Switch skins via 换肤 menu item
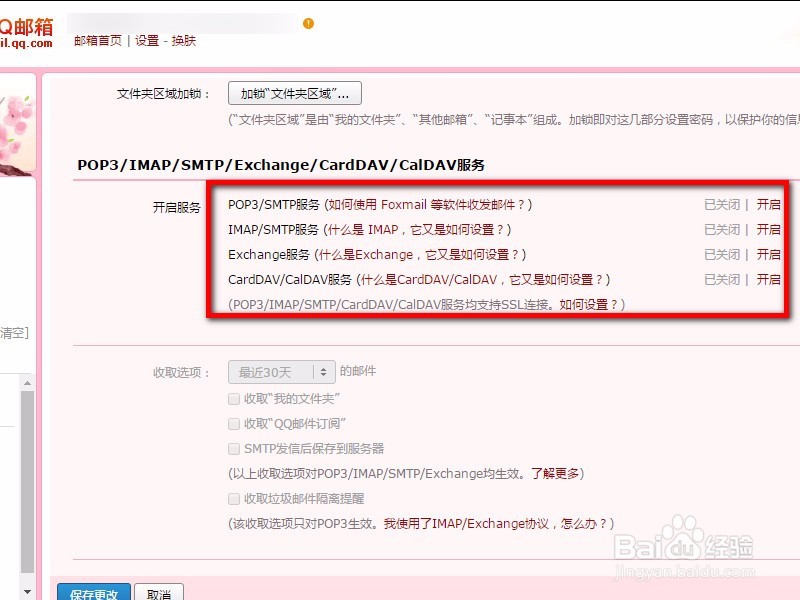This screenshot has height=600, width=800. click(183, 43)
